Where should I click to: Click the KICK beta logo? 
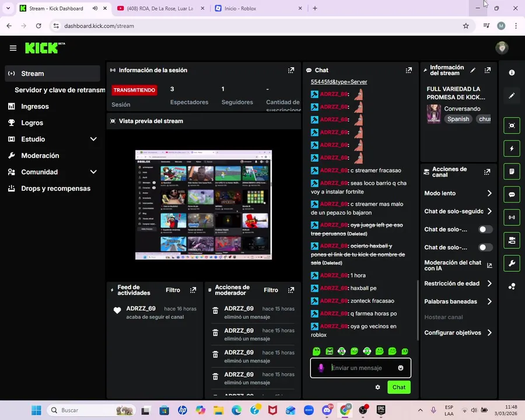pos(45,48)
